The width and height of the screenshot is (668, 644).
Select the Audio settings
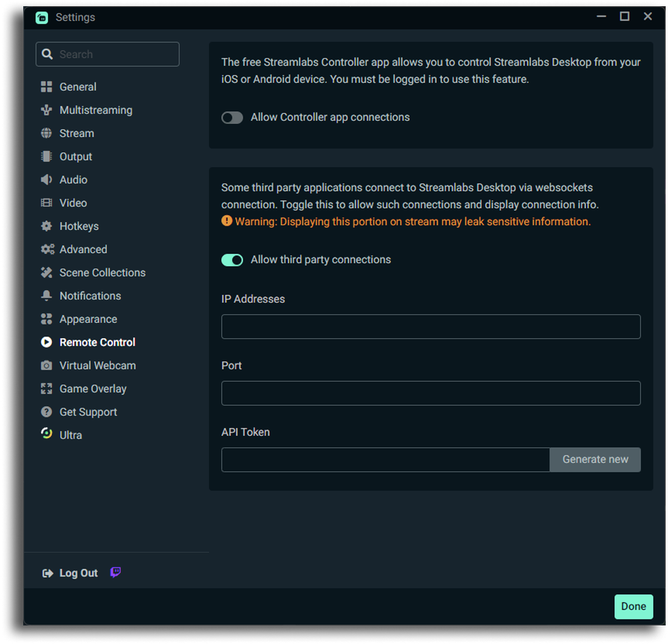pos(73,180)
